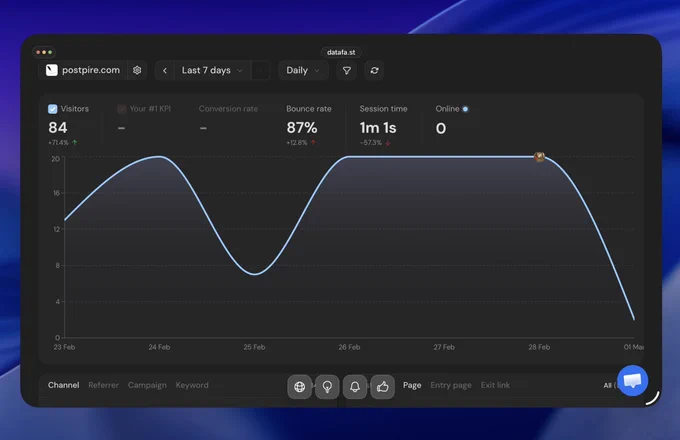Click the 25 Feb axis label
680x440 pixels.
254,347
